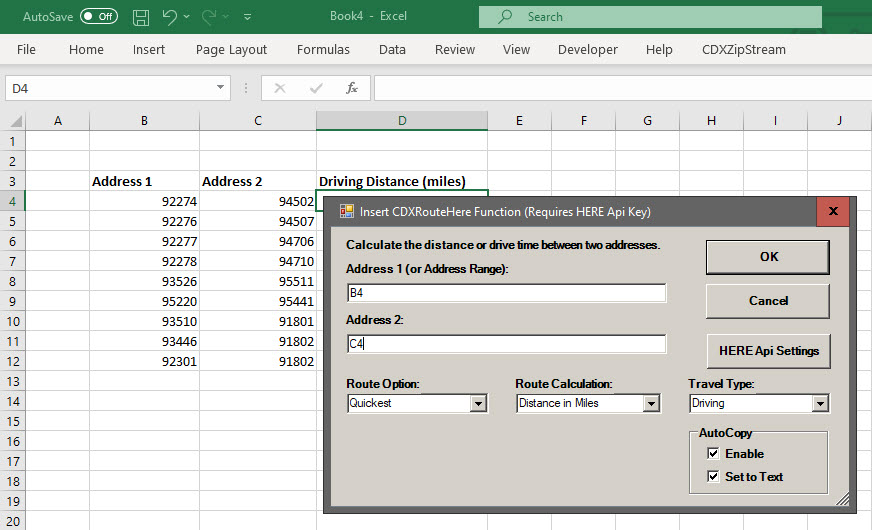Open the Home tab
The image size is (872, 530).
pos(86,49)
